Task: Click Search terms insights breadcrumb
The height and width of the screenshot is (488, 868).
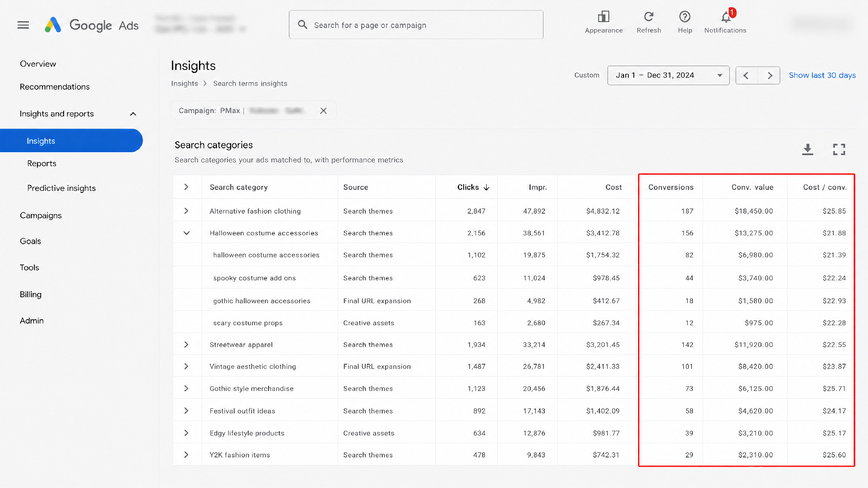Action: click(x=250, y=84)
